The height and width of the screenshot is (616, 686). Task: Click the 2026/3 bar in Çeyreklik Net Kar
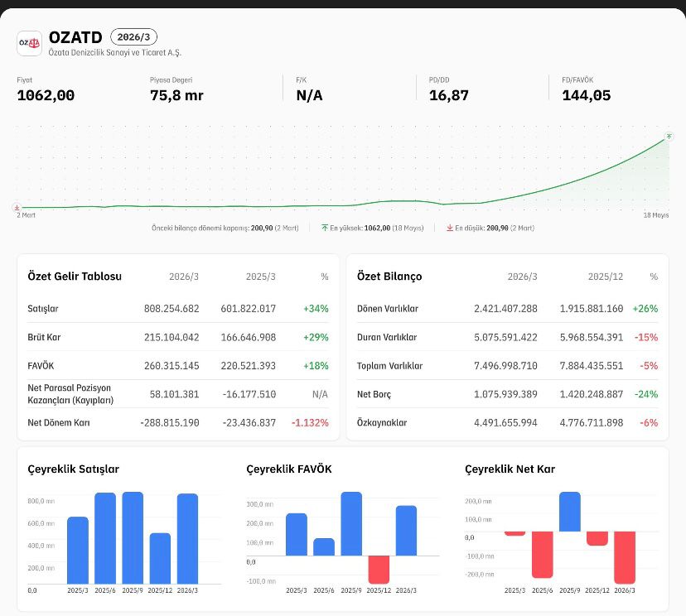[625, 557]
